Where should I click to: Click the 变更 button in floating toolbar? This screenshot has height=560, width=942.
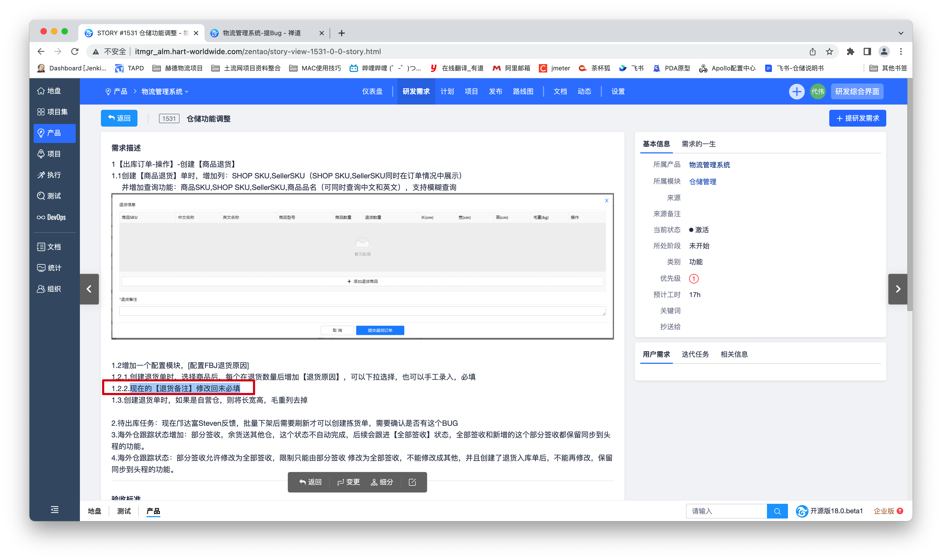[349, 482]
